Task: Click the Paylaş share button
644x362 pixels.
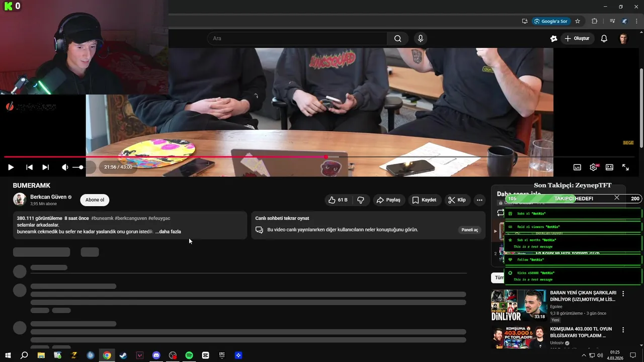Action: (x=388, y=200)
